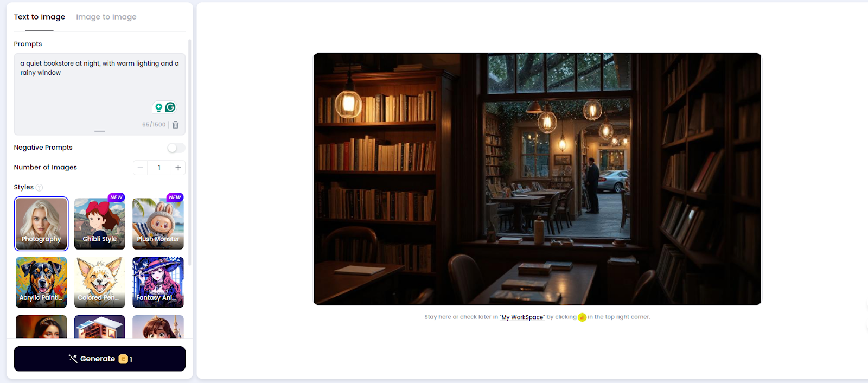Choose the Colored Pencil style thumbnail
Screen dimensions: 868x383
tap(100, 282)
